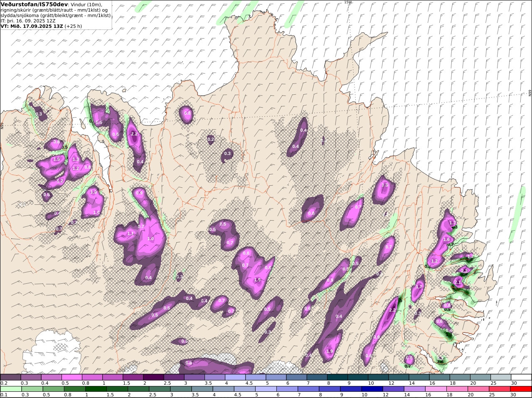Viewport: 532px width, 398px height.
Task: Click the 1.1 precipitation value on the map
Action: point(130,234)
